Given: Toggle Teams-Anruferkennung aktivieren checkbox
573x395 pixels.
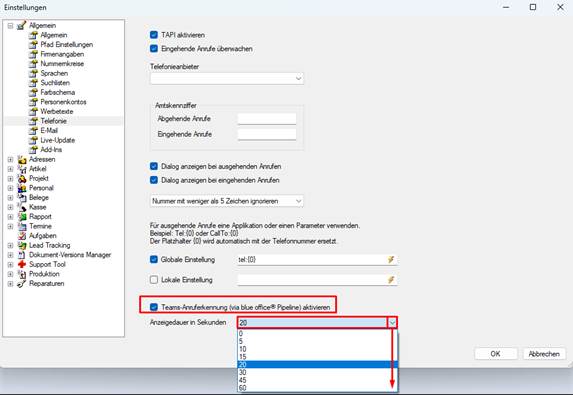Looking at the screenshot, I should coord(154,307).
